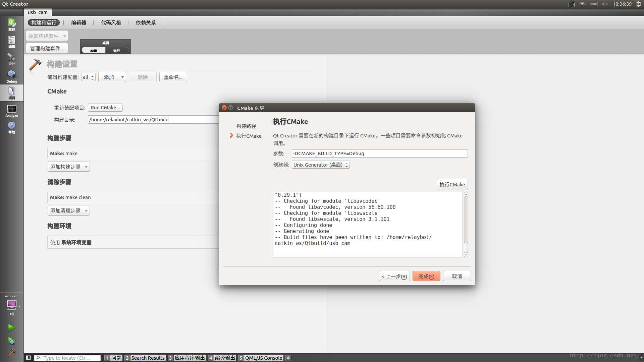The height and width of the screenshot is (362, 644).
Task: Select 构建路径 step in CMake wizard
Action: coord(246,126)
